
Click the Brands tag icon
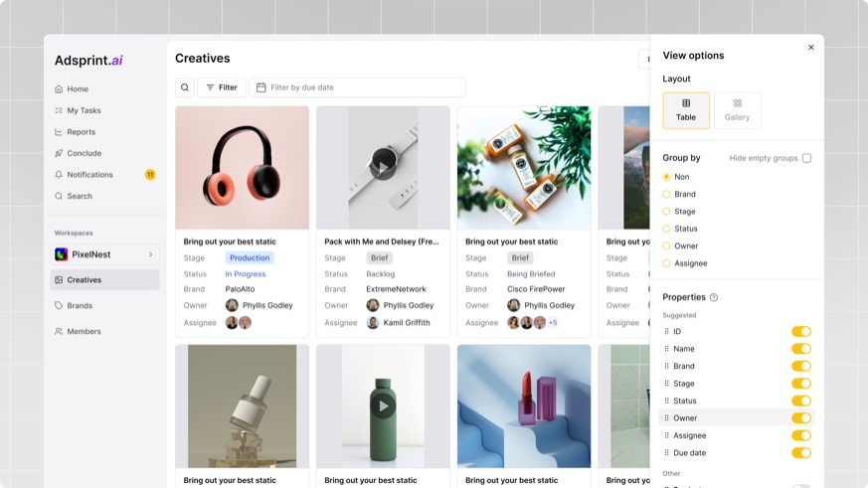pyautogui.click(x=59, y=305)
